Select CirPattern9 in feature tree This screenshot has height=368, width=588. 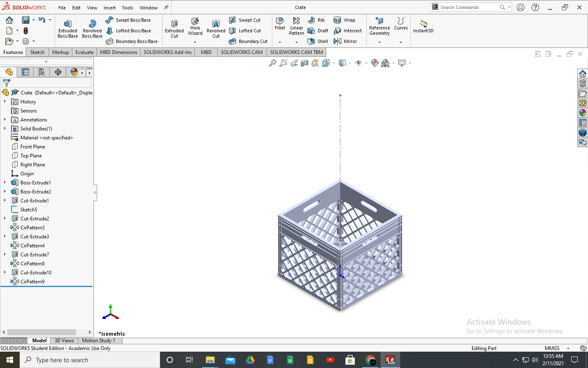click(x=33, y=282)
